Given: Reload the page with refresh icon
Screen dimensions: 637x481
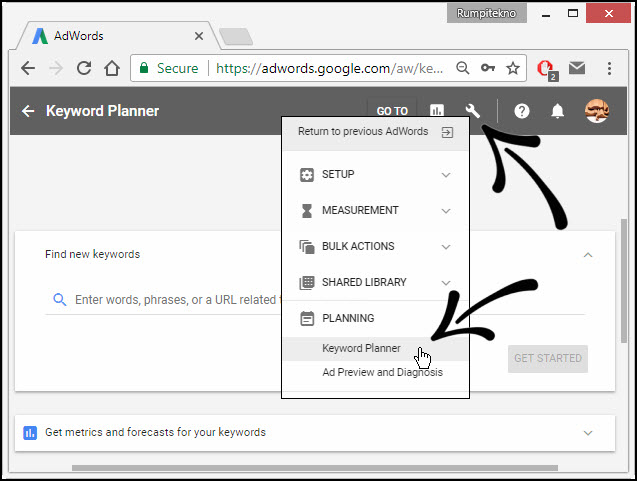Looking at the screenshot, I should pos(84,68).
